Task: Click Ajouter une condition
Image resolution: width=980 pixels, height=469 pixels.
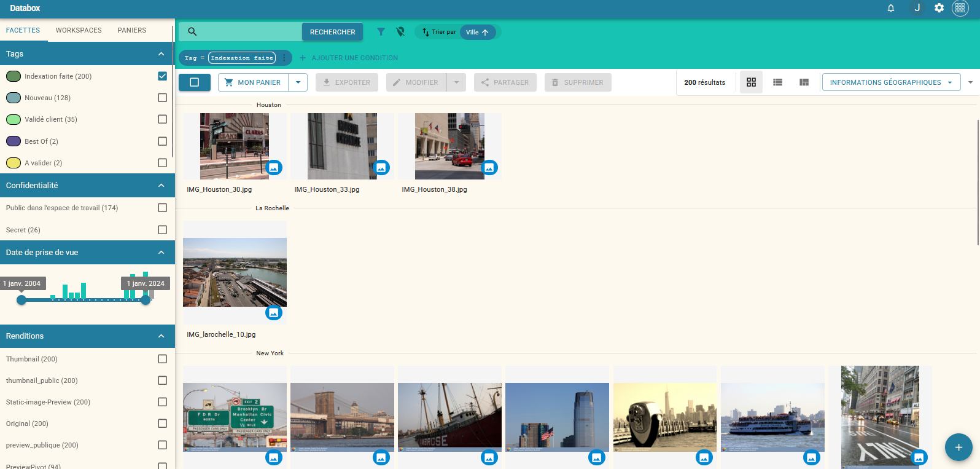Action: point(349,58)
